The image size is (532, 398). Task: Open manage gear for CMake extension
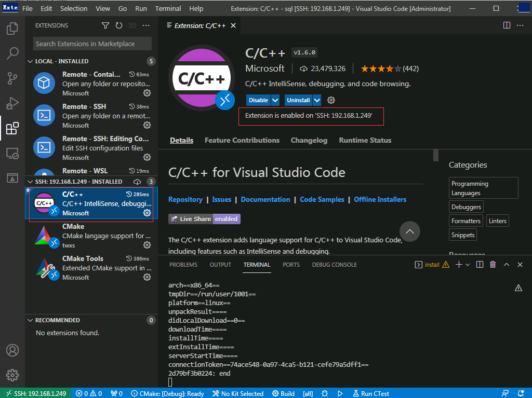click(x=147, y=245)
